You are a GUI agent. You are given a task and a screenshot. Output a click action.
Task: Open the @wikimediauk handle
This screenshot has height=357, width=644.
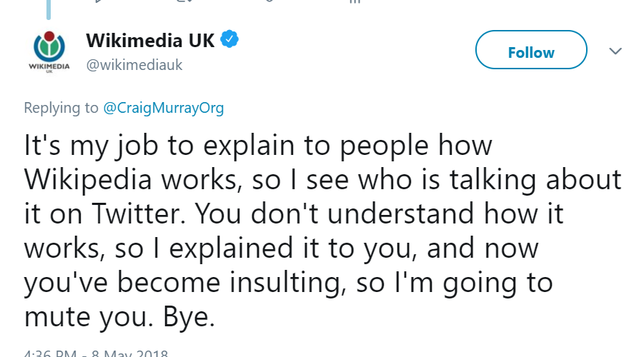[134, 65]
